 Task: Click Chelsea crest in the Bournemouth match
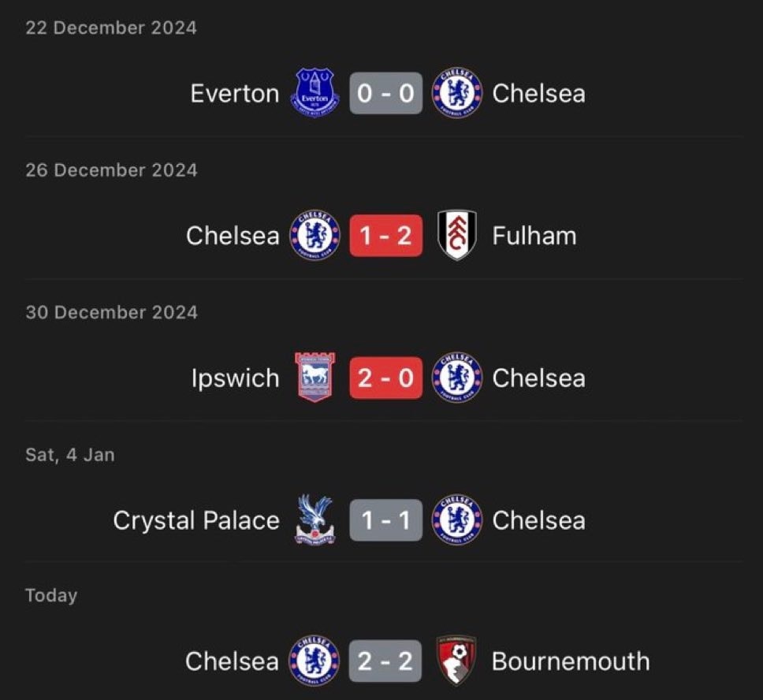coord(315,661)
